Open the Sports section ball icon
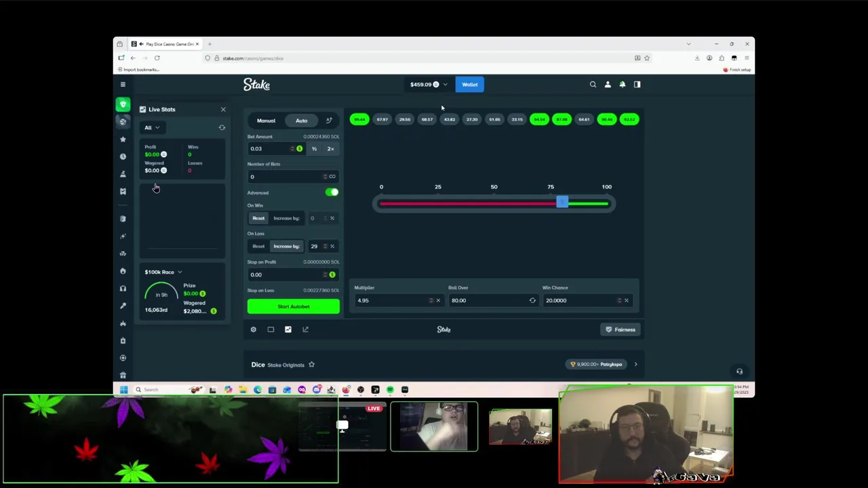Viewport: 868px width, 488px height. coord(123,121)
